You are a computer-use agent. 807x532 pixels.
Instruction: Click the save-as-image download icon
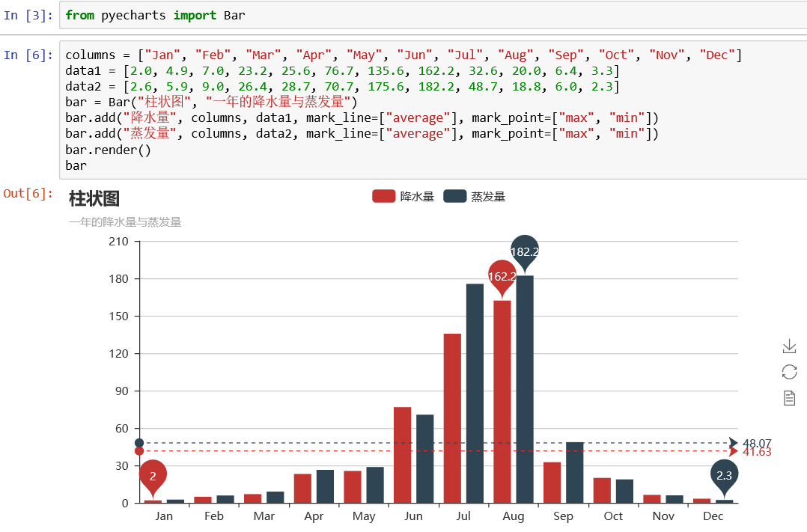[789, 346]
